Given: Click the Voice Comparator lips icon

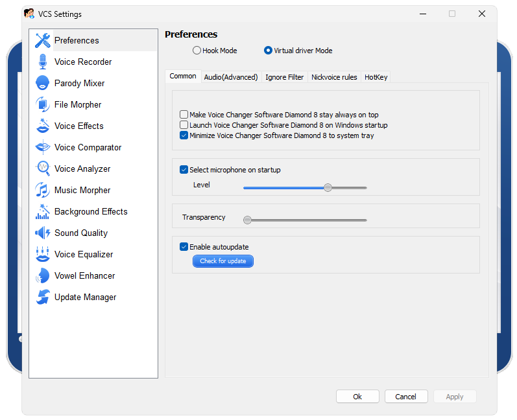Looking at the screenshot, I should 43,147.
